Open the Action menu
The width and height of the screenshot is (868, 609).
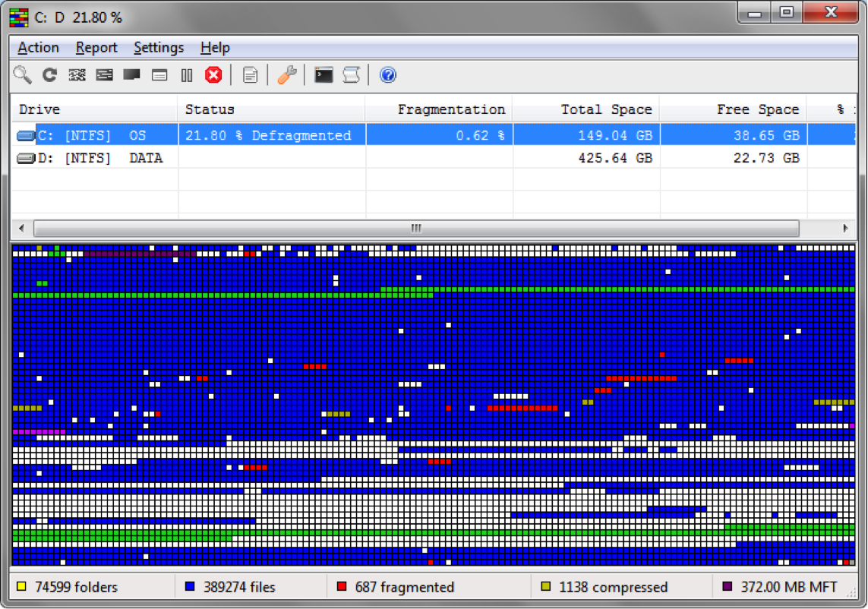tap(38, 48)
